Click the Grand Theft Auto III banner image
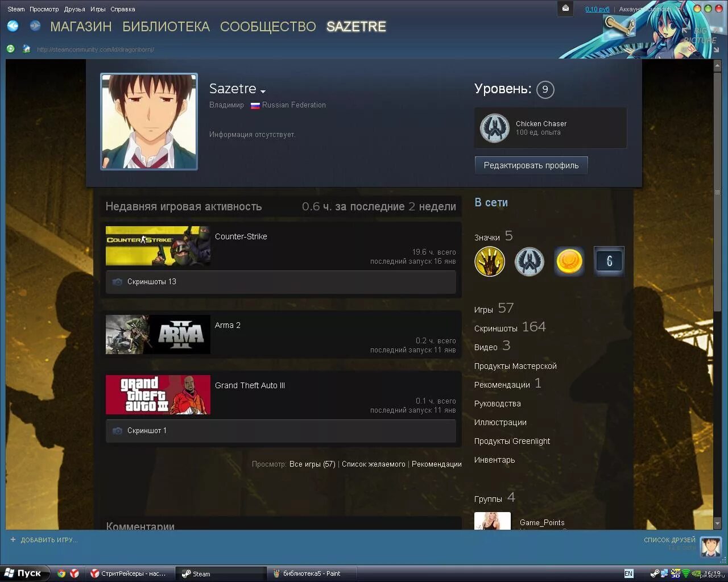This screenshot has width=728, height=582. [x=158, y=395]
